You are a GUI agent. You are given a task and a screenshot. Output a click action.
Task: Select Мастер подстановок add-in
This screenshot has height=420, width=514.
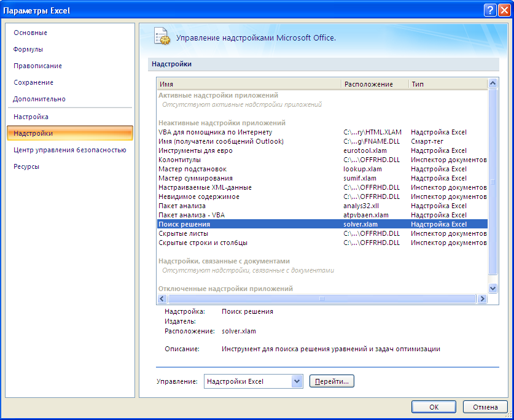tap(322, 169)
